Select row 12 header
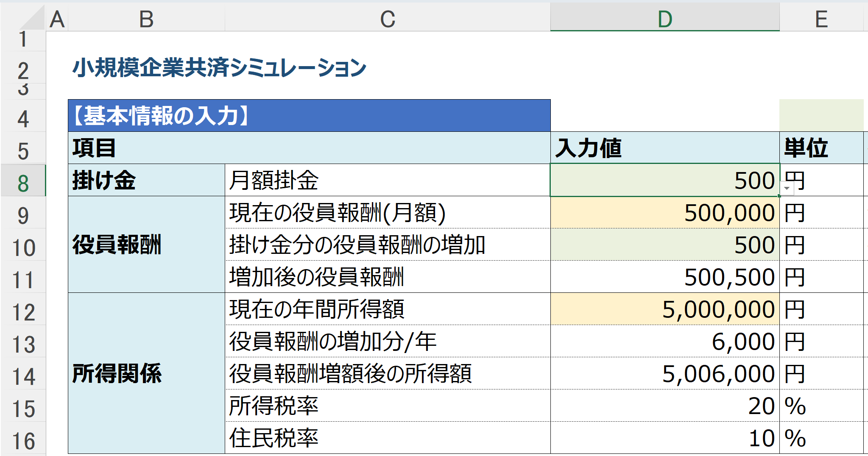The image size is (868, 456). pyautogui.click(x=23, y=312)
